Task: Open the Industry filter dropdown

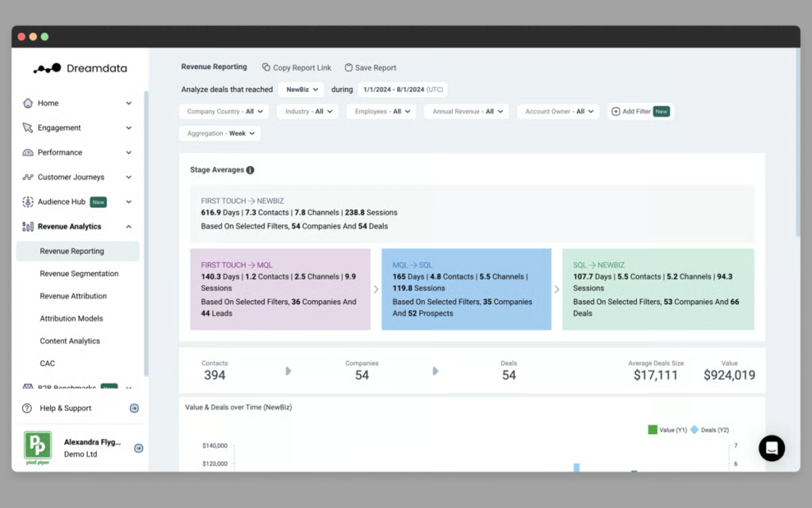Action: coord(308,111)
